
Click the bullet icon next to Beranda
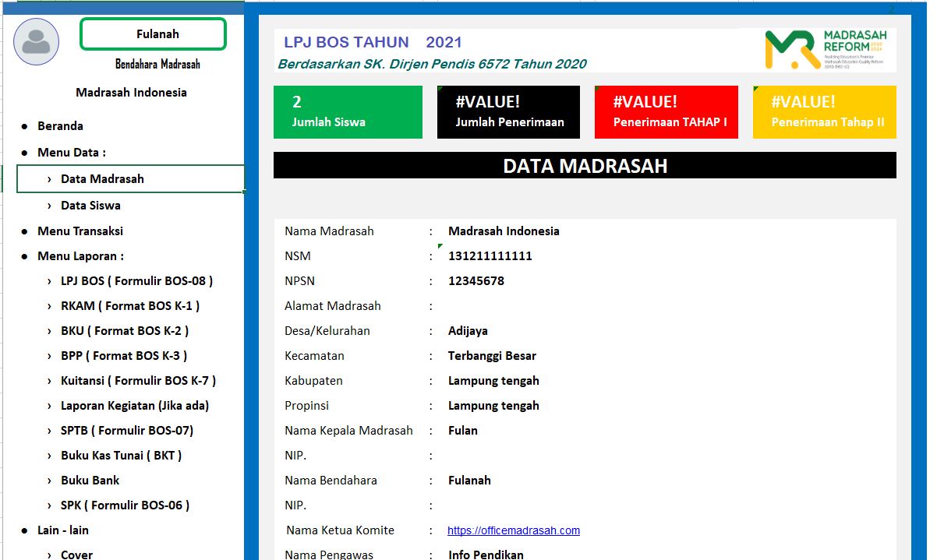[x=24, y=125]
